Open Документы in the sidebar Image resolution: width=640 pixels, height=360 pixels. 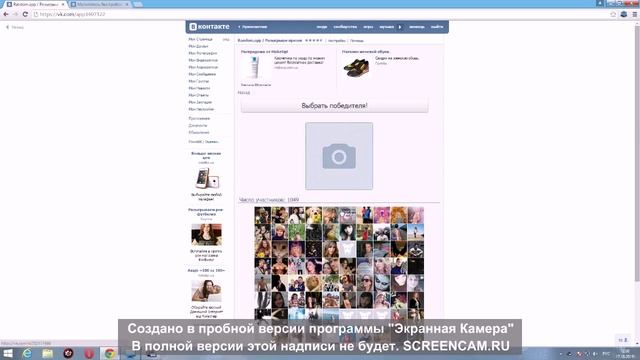pyautogui.click(x=198, y=125)
